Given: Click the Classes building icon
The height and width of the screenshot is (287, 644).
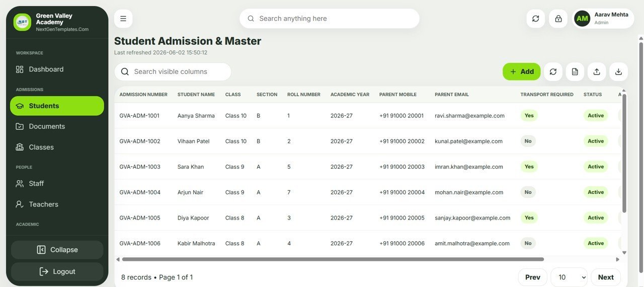Looking at the screenshot, I should pos(20,148).
